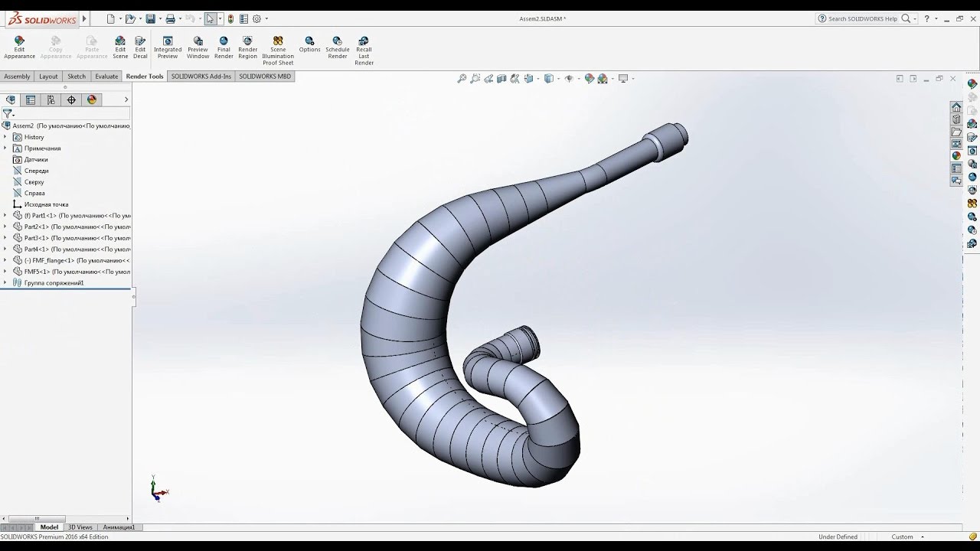Select the Спереди plane in the tree
This screenshot has height=551, width=980.
(x=36, y=171)
